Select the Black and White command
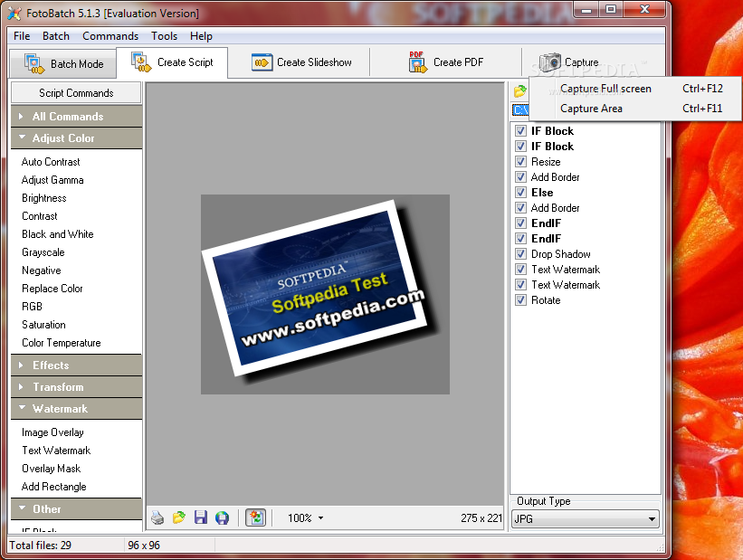 [58, 234]
